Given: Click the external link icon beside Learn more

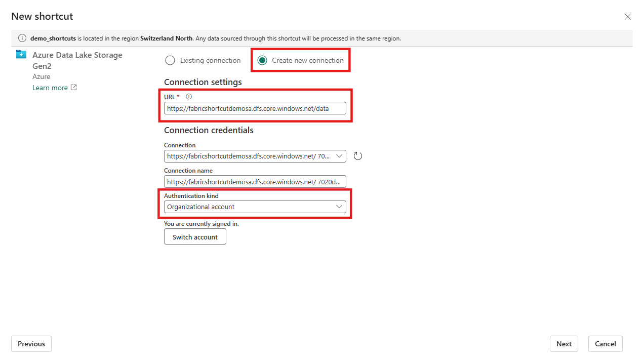Looking at the screenshot, I should [74, 87].
